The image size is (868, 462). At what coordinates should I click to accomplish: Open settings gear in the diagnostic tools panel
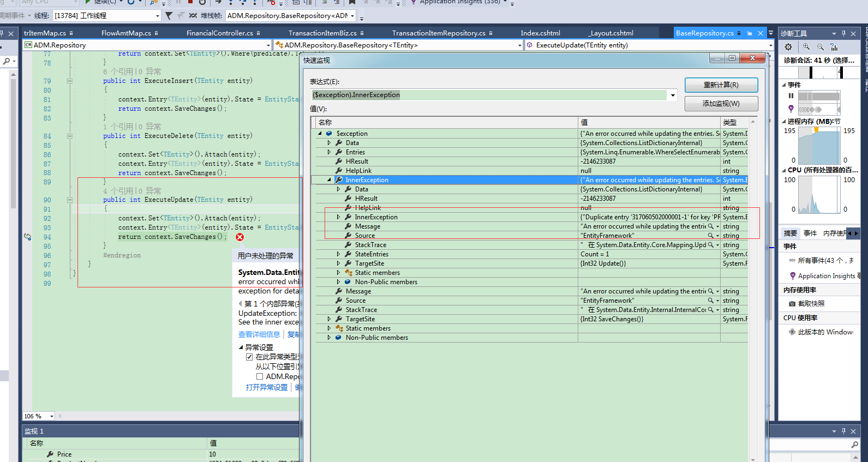coord(788,47)
